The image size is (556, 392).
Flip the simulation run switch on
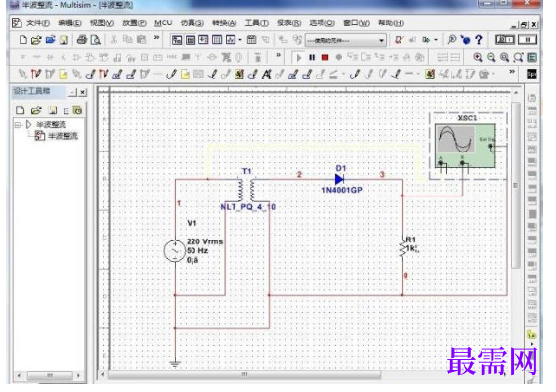[x=505, y=40]
